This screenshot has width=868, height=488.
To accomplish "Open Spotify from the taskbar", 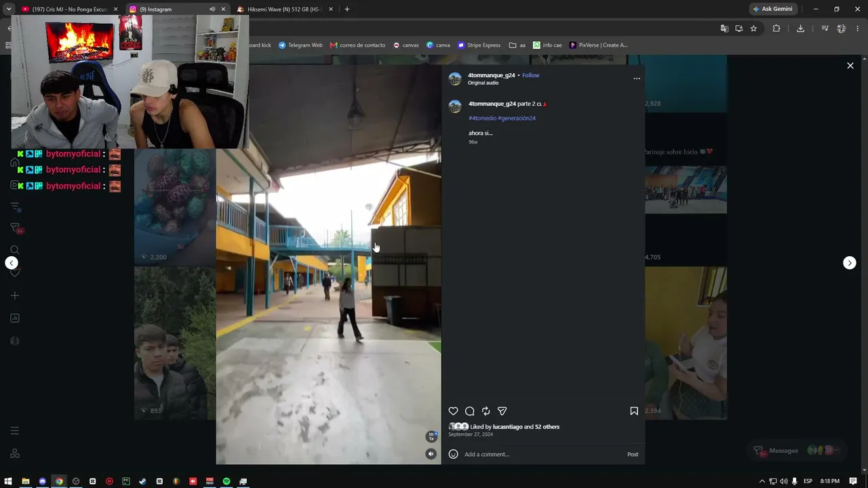I will coord(226,481).
